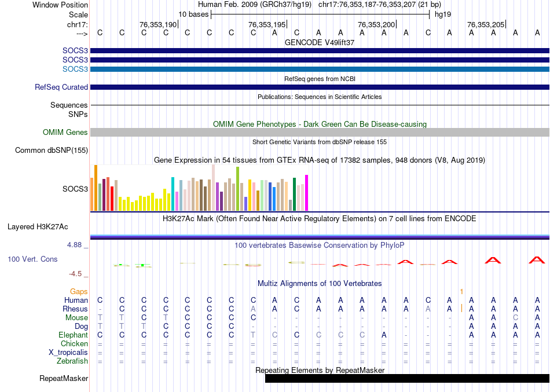
Task: Click the layered H3K27Ac signal band
Action: 320,237
